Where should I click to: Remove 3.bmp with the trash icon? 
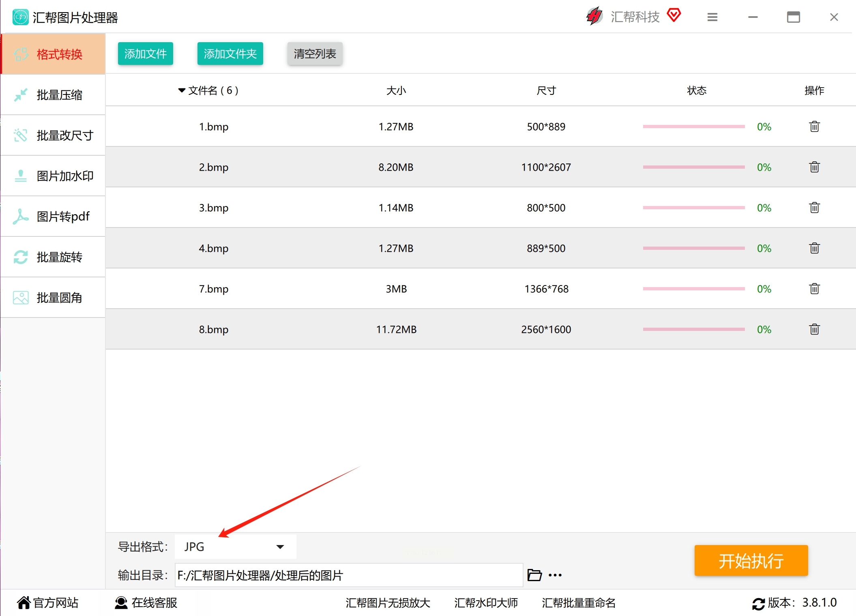(814, 208)
